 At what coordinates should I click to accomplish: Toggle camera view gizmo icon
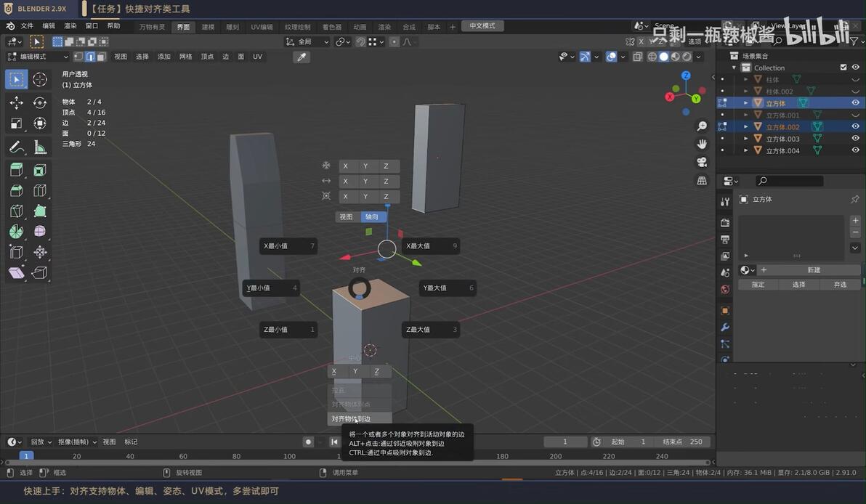[702, 162]
